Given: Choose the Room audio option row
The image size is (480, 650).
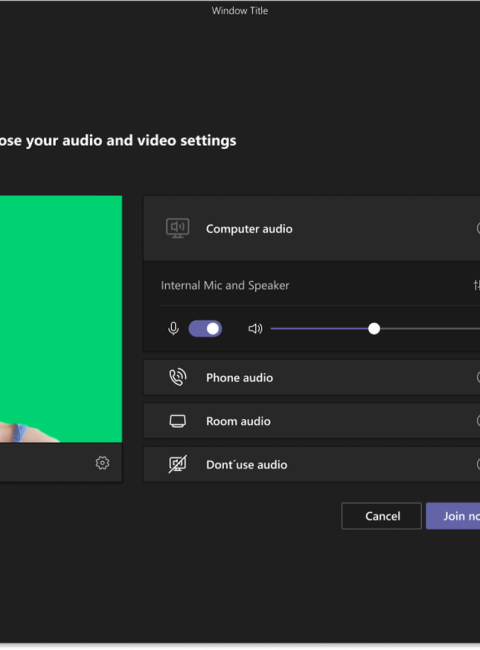Looking at the screenshot, I should coord(312,421).
